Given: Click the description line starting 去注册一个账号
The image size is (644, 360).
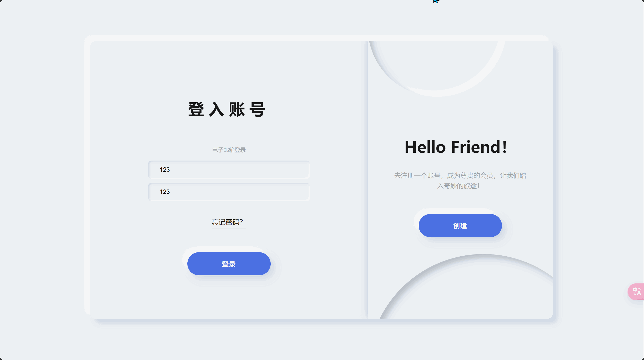Looking at the screenshot, I should coord(460,176).
